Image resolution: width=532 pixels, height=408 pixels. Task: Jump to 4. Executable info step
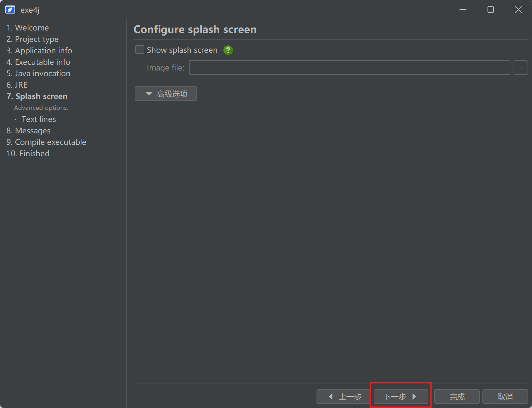(38, 62)
